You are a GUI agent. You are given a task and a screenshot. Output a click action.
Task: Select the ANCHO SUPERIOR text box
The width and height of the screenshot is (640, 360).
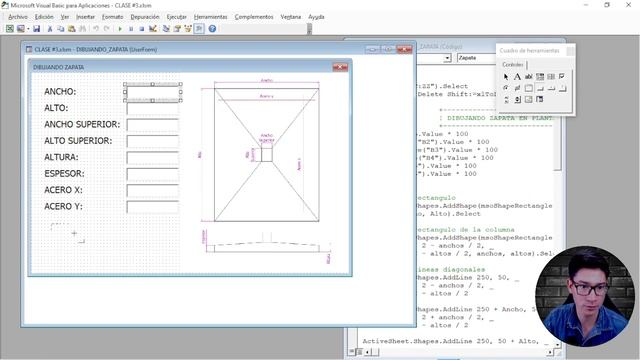click(153, 125)
